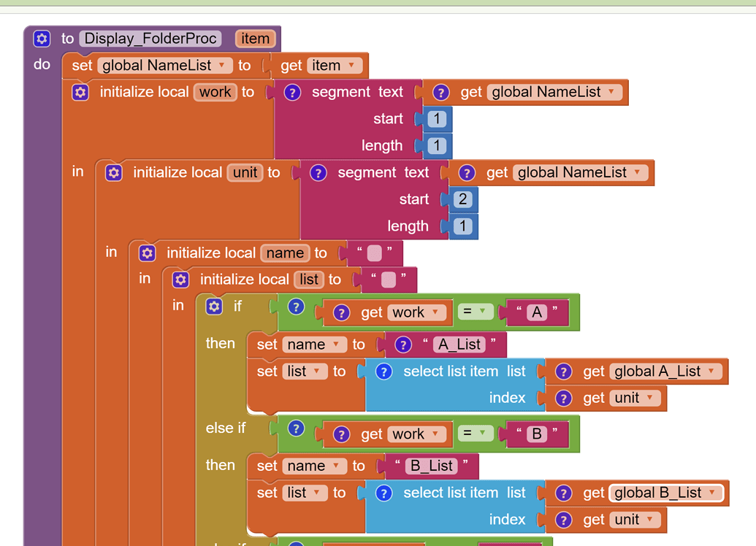Click comment icon on get global A_List
Image resolution: width=756 pixels, height=546 pixels.
pyautogui.click(x=563, y=372)
